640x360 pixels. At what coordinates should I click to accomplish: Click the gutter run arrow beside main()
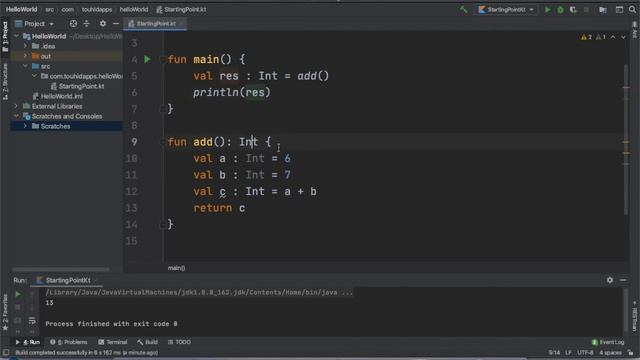[x=147, y=60]
